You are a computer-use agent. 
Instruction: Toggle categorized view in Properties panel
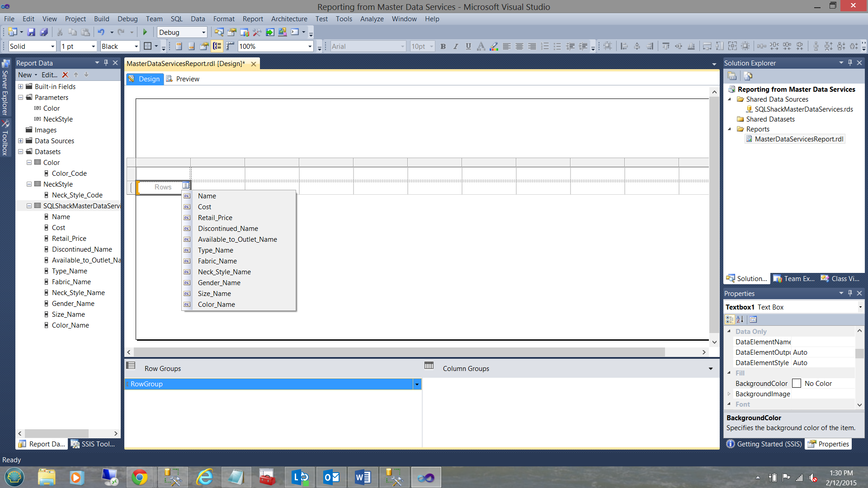tap(730, 319)
